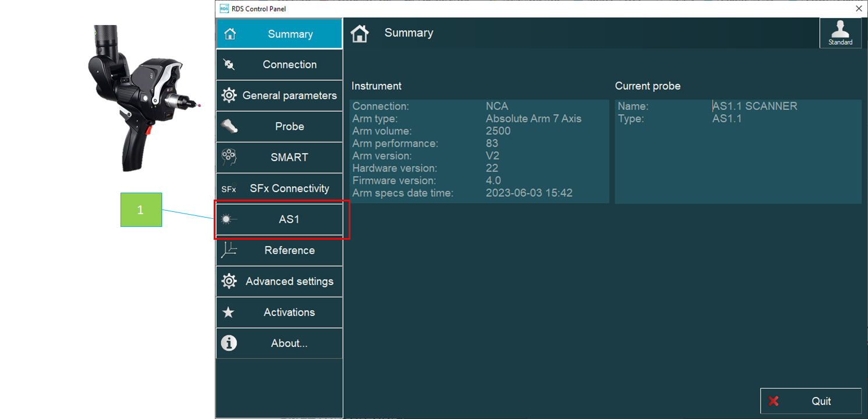Open Advanced settings

click(x=279, y=281)
